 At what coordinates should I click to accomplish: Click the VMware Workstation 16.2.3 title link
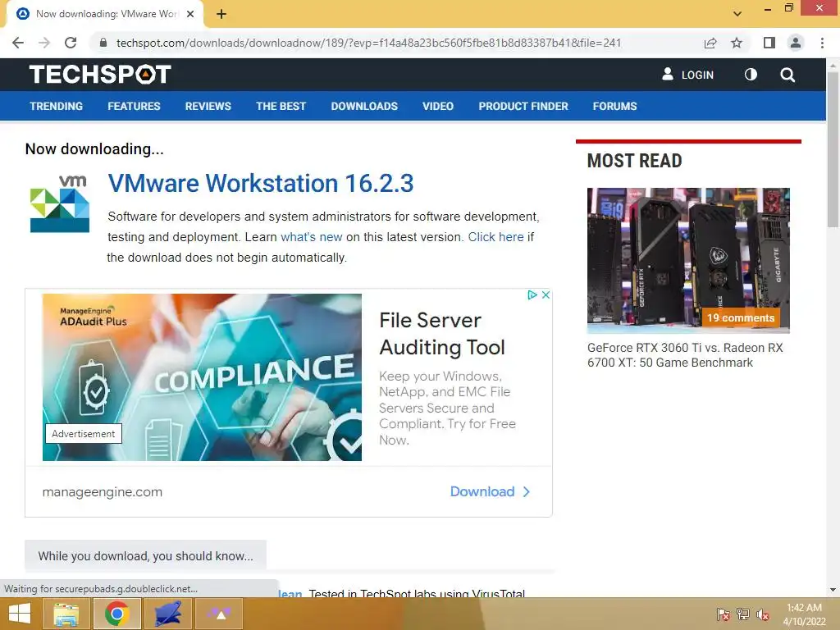click(x=261, y=183)
